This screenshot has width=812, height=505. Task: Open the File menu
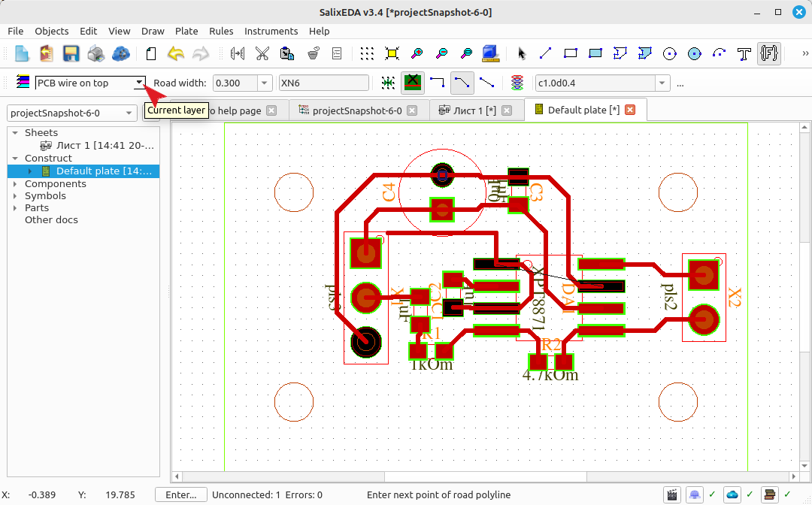pos(16,31)
